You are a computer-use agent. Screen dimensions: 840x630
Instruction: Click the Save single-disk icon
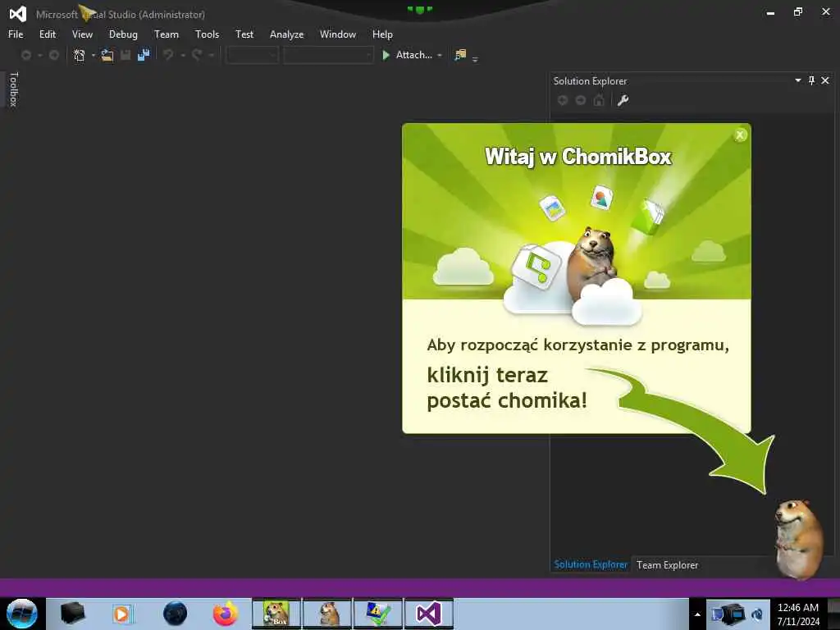(x=126, y=55)
